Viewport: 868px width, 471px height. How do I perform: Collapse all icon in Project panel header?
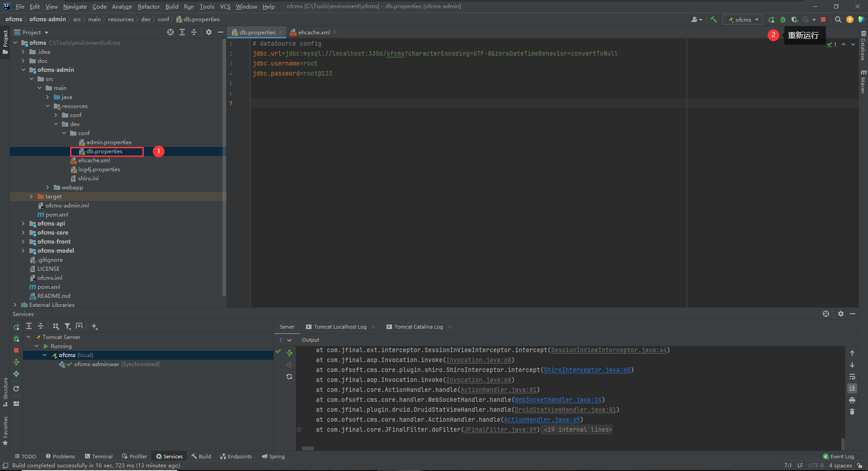tap(194, 32)
